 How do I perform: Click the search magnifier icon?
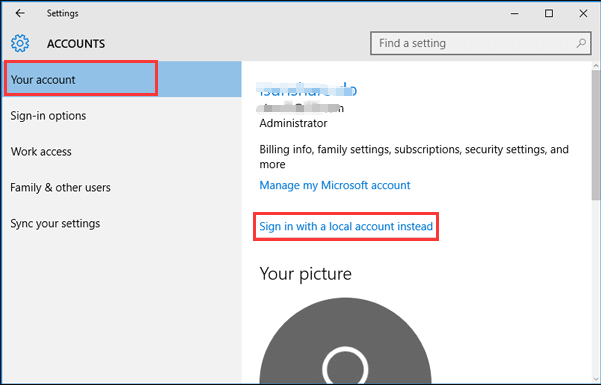click(581, 43)
